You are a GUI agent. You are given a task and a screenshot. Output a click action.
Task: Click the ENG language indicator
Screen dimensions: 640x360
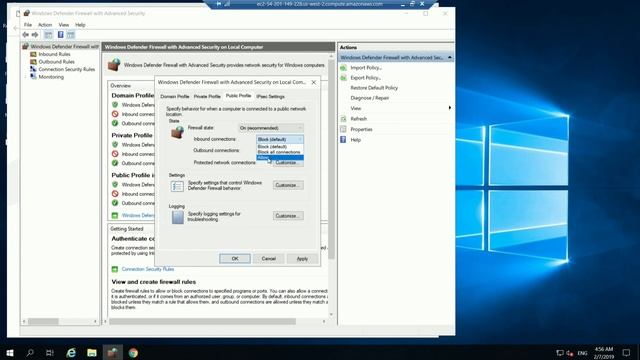point(582,353)
